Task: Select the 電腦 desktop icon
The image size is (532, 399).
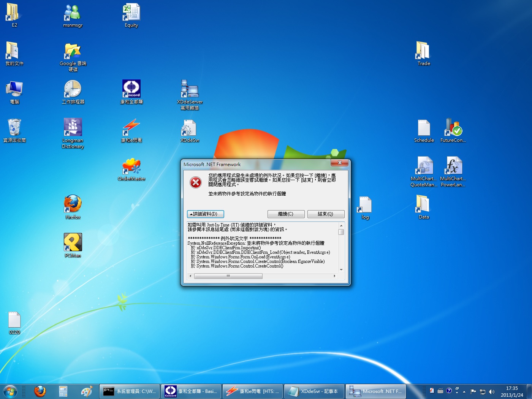Action: coord(14,92)
